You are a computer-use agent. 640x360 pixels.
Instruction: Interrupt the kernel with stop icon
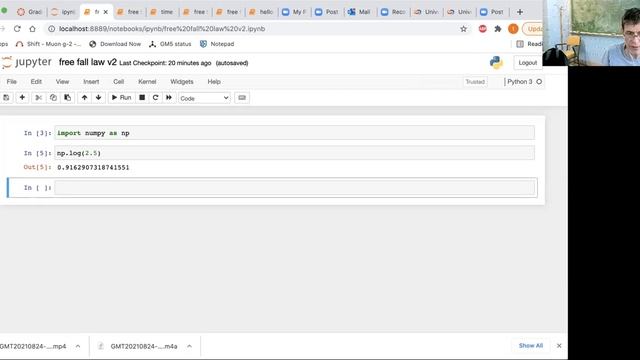[142, 98]
